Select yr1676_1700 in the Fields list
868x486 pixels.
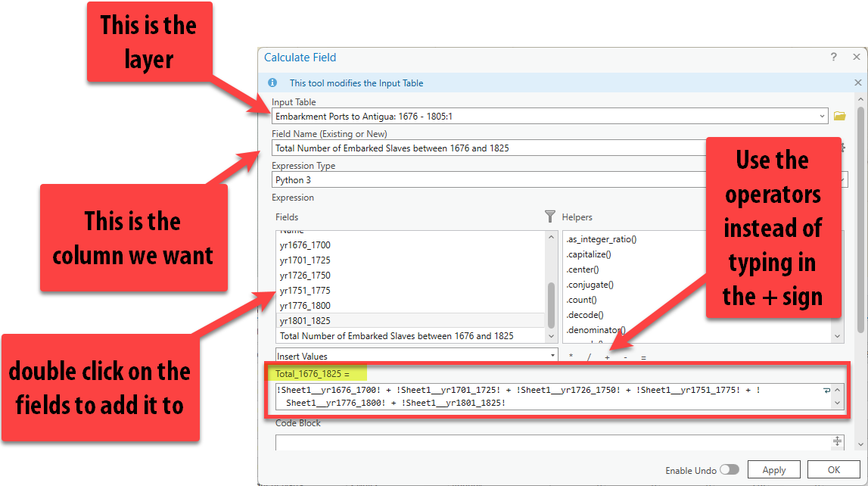(x=305, y=245)
